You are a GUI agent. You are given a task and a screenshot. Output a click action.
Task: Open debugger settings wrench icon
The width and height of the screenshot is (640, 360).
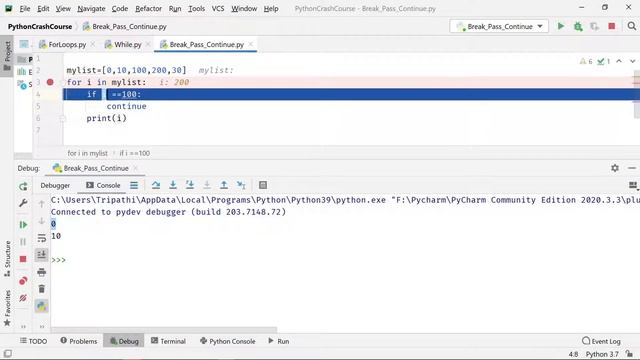(23, 203)
